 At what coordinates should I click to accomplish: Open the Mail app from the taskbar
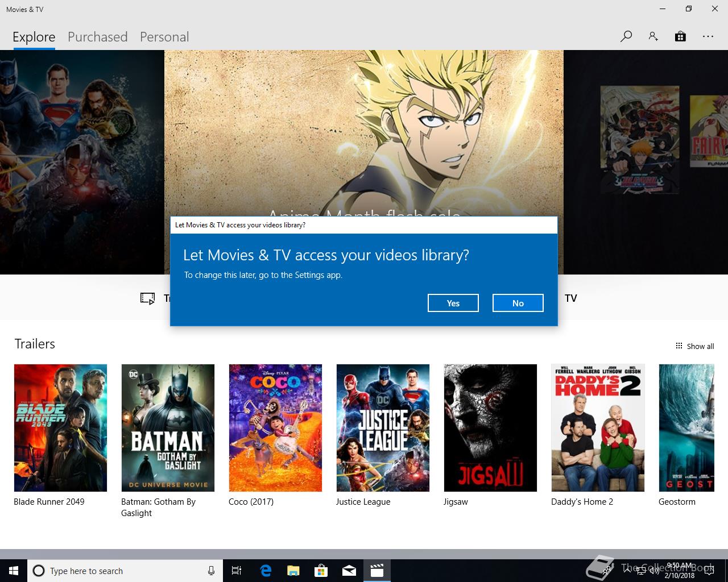(x=349, y=571)
